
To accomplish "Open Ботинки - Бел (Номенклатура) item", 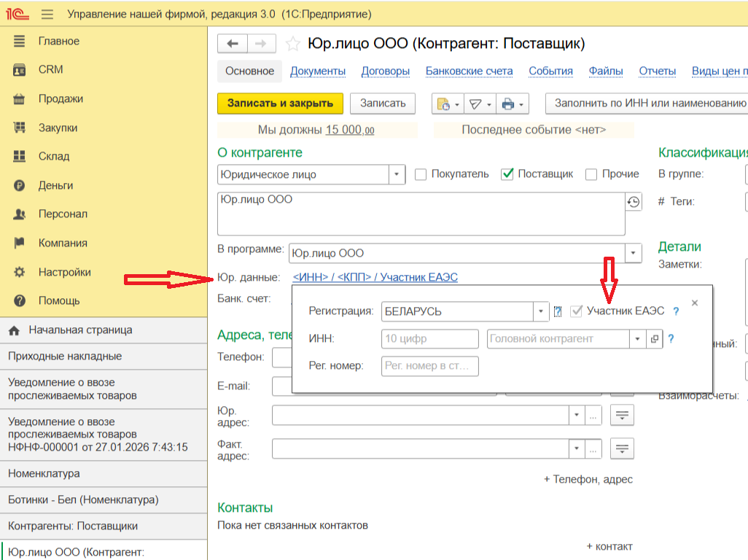I will pyautogui.click(x=104, y=500).
